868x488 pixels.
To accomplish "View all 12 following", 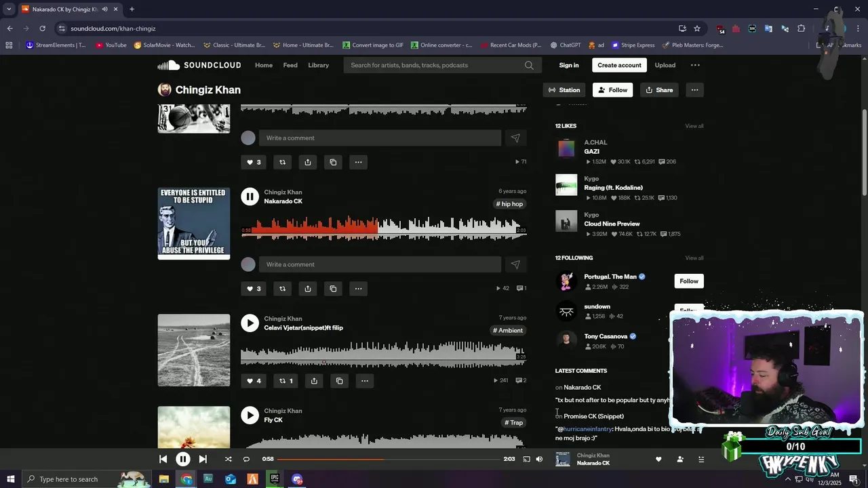I will click(694, 258).
